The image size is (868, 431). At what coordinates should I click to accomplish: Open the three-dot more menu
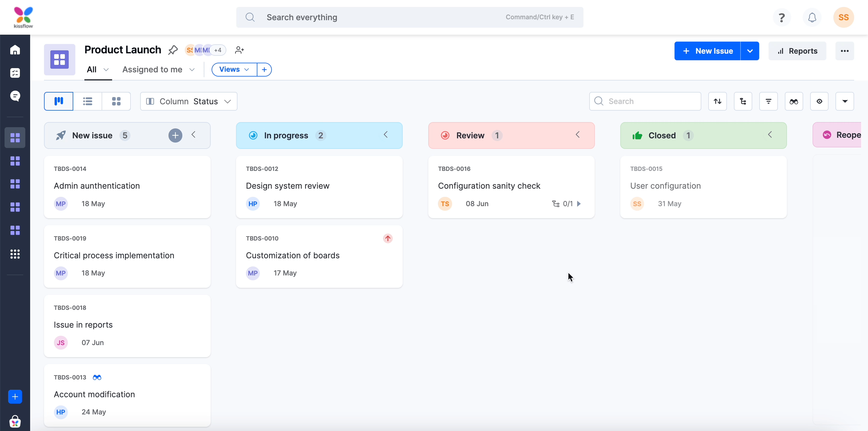click(844, 51)
